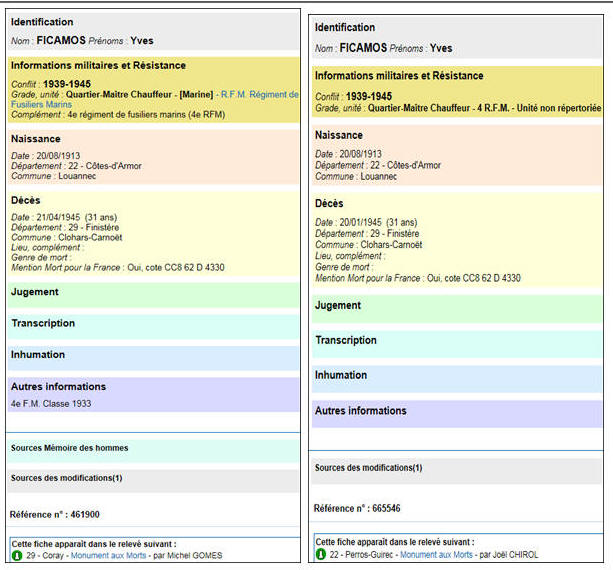Expand Jugement section in the Coray record
This screenshot has width=613, height=570.
pos(35,292)
